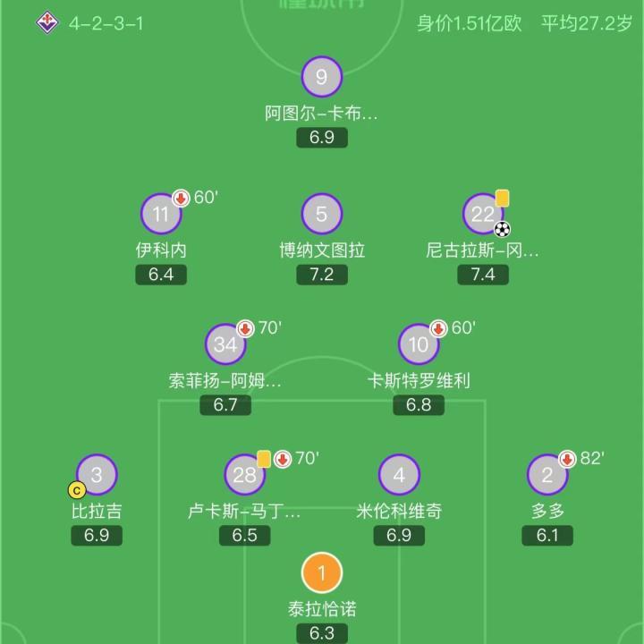Click the substitution arrow on number 34
Screen dimensions: 644x644
tap(244, 329)
